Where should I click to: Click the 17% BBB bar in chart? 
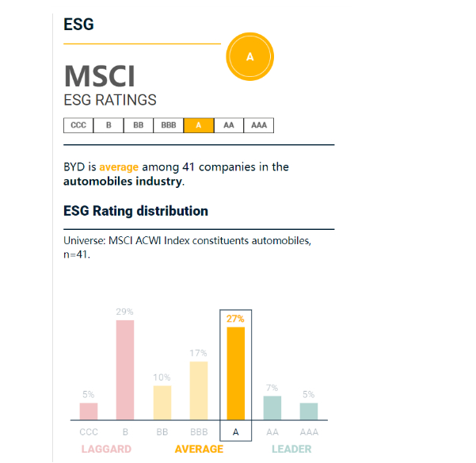point(199,390)
